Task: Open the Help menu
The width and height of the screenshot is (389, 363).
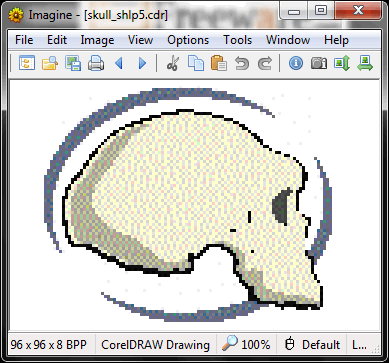Action: [336, 40]
